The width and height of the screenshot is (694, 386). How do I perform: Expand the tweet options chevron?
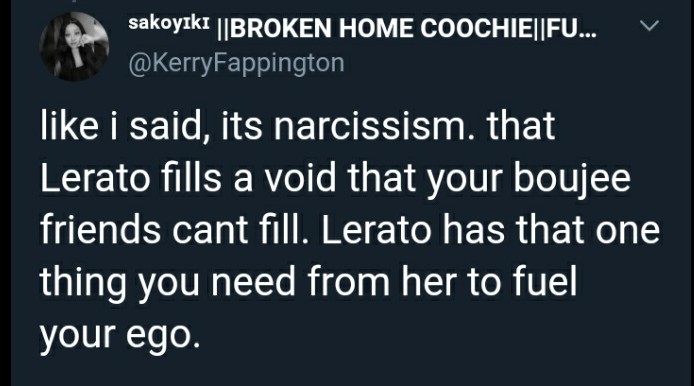tap(649, 26)
